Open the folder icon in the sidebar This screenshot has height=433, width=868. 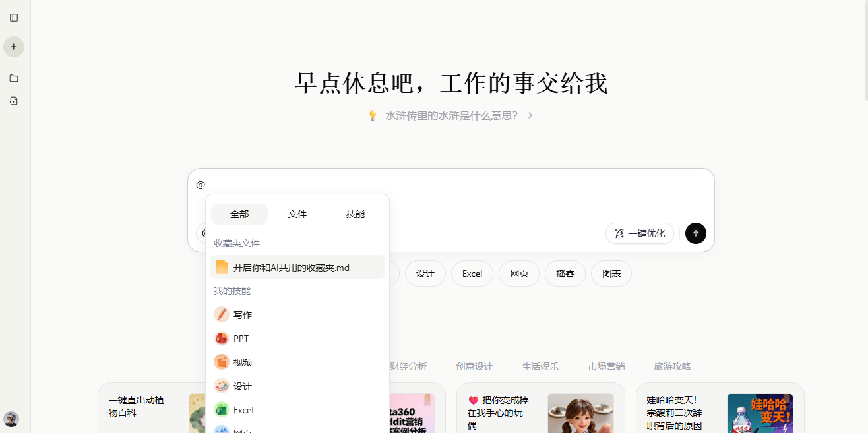click(13, 78)
